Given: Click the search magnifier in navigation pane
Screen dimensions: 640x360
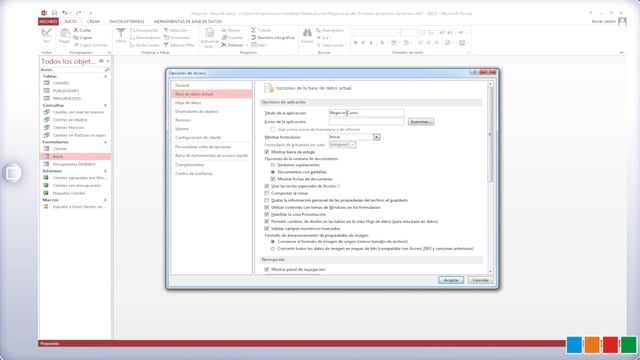Looking at the screenshot, I should click(107, 69).
